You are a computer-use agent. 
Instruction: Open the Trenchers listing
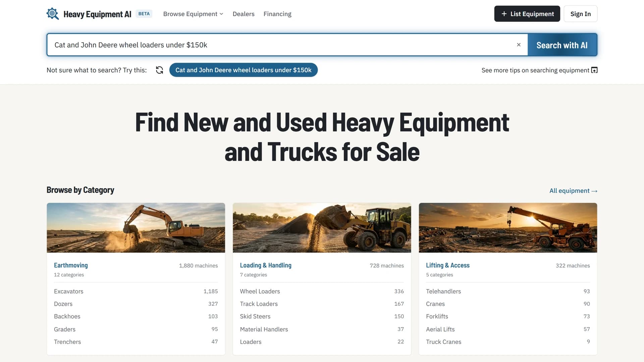tap(136, 342)
